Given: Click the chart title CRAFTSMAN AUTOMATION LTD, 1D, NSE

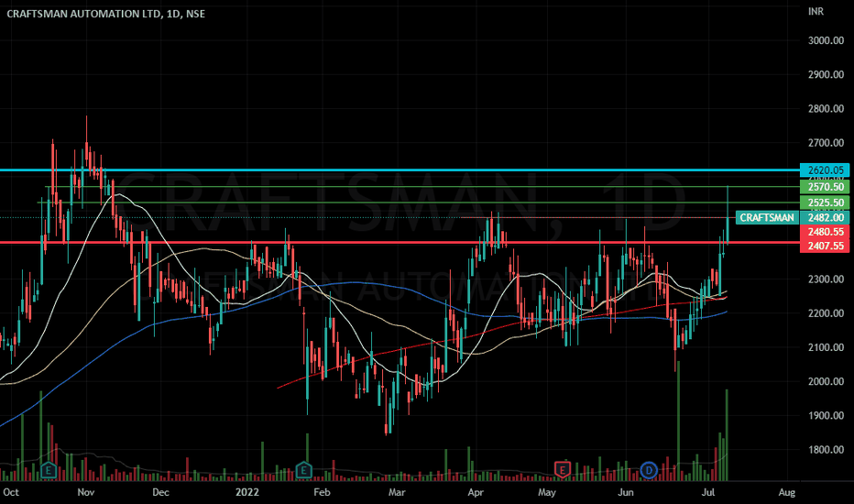Looking at the screenshot, I should coord(105,14).
